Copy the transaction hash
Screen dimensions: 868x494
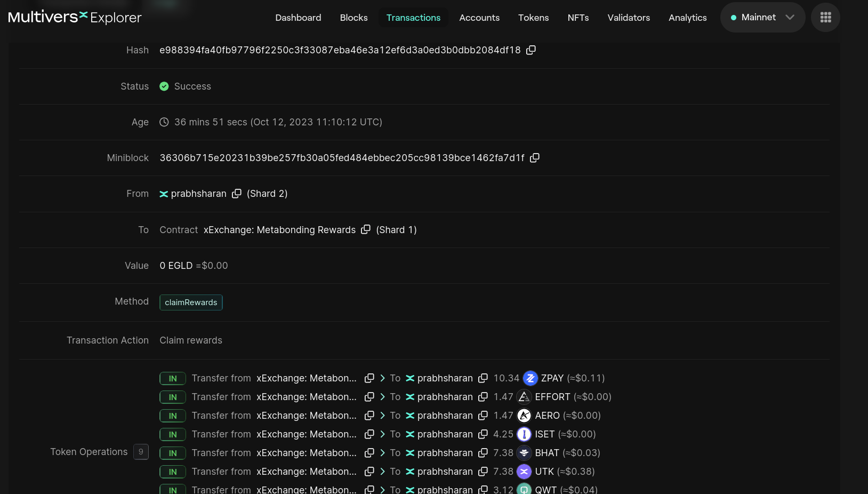point(531,50)
